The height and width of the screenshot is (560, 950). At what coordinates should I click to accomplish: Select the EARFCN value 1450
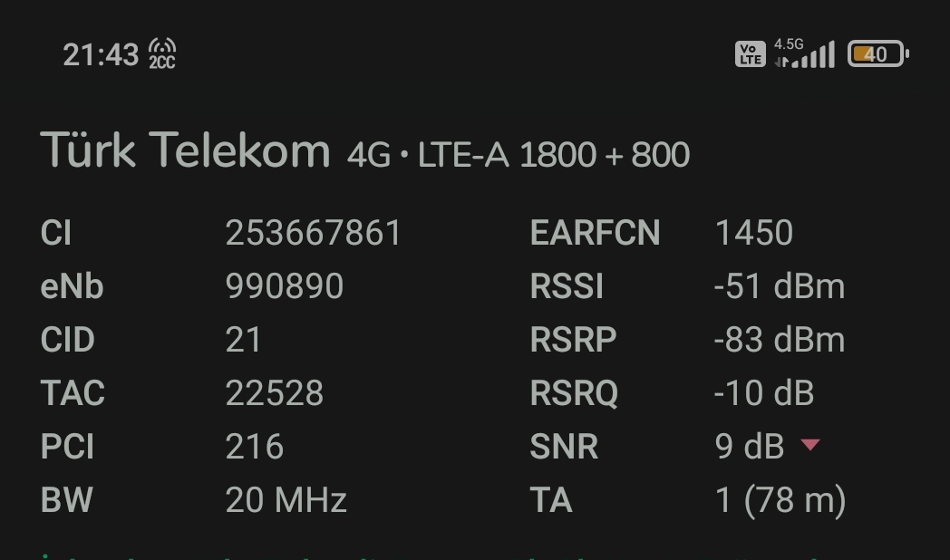pyautogui.click(x=753, y=233)
